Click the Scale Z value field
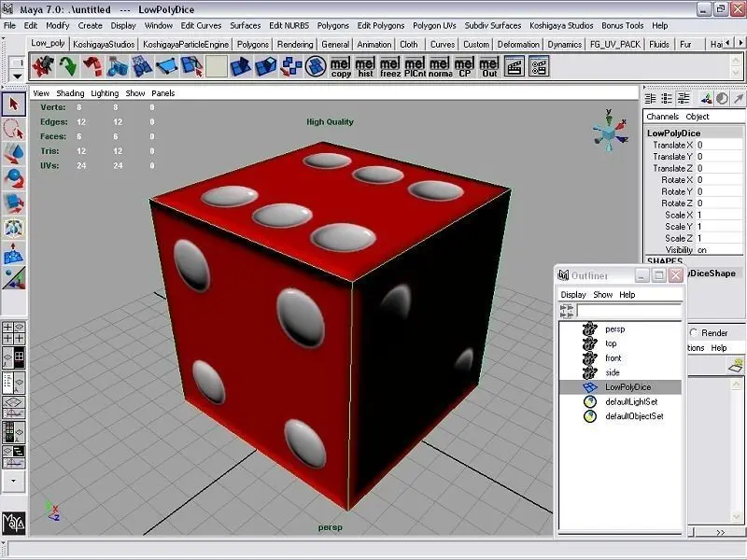Image resolution: width=747 pixels, height=560 pixels. click(719, 238)
